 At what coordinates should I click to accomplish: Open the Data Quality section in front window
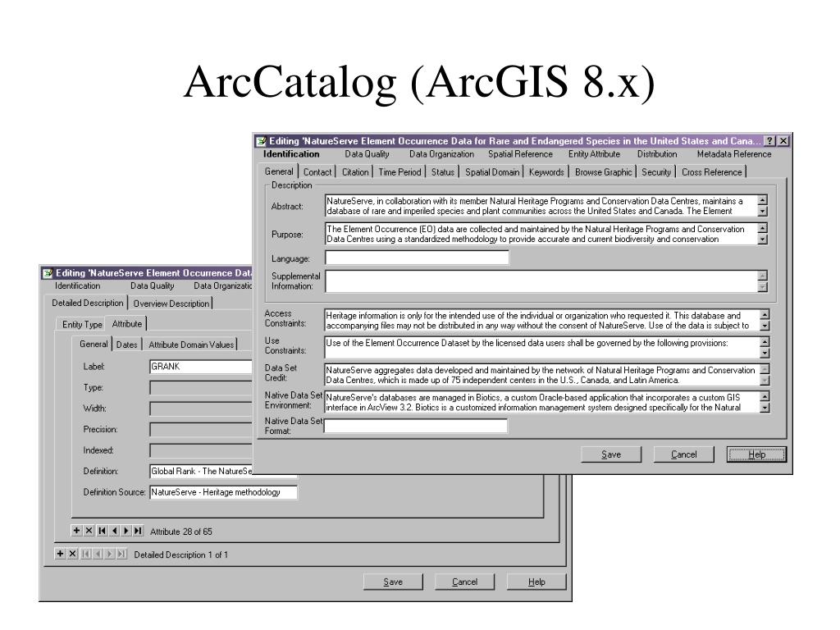coord(367,154)
